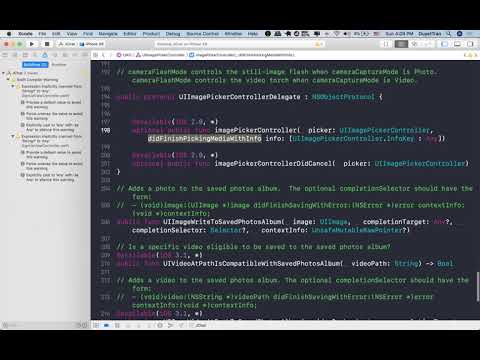Click the activity status bar text
This screenshot has width=480, height=360.
tap(182, 44)
